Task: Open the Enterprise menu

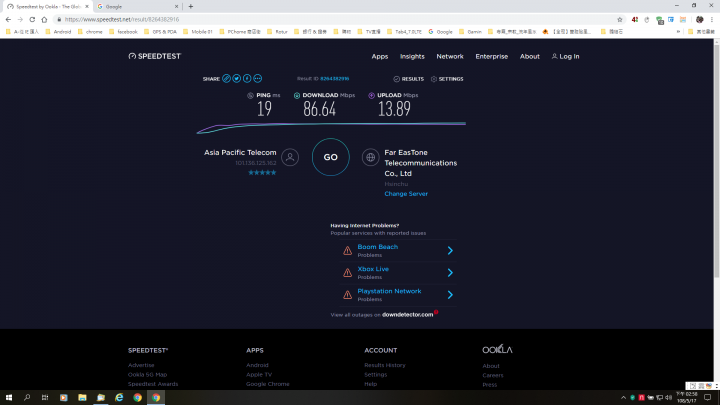Action: 491,56
